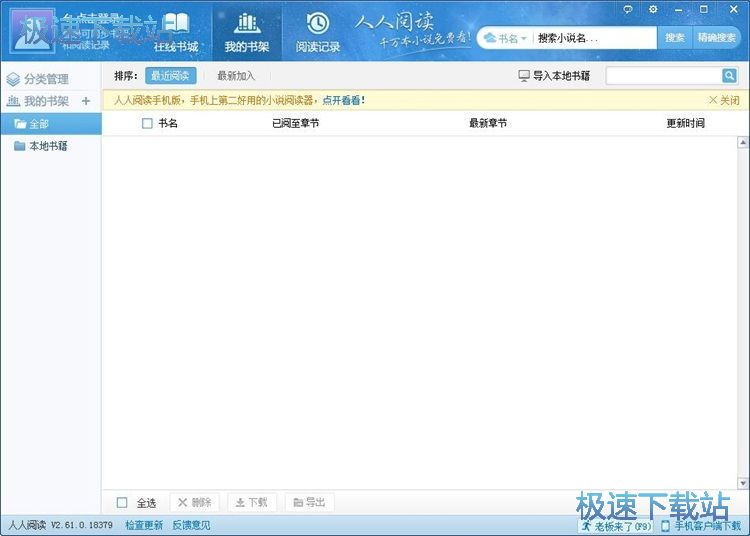Focus the bookshelf filter search box
The image size is (750, 536).
click(x=664, y=76)
